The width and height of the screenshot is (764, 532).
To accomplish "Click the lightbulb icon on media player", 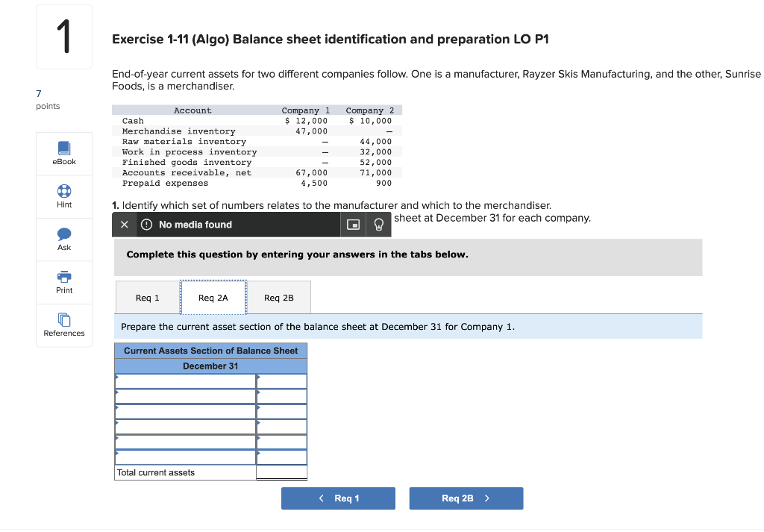I will coord(378,224).
